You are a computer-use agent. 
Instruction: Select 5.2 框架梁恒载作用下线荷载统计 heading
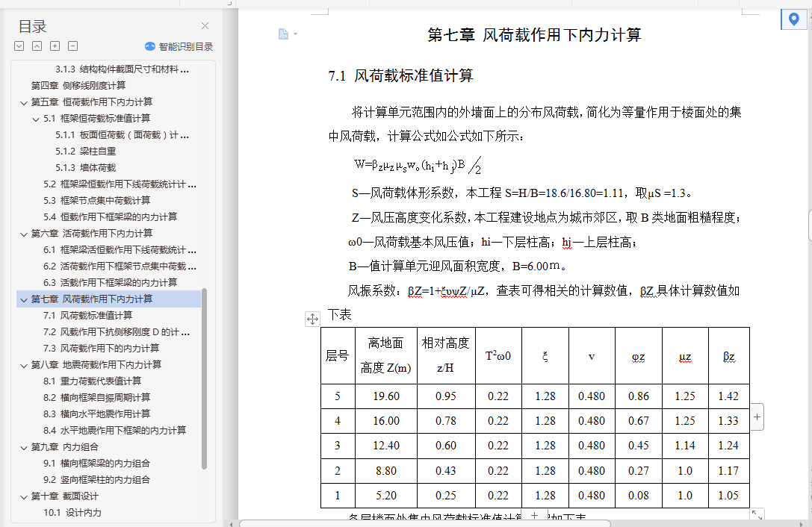click(120, 184)
